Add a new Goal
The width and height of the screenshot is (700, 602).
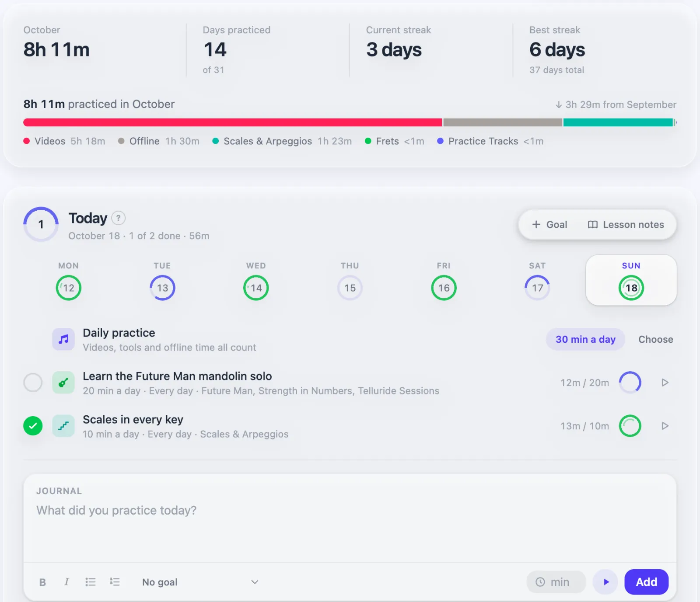tap(549, 225)
